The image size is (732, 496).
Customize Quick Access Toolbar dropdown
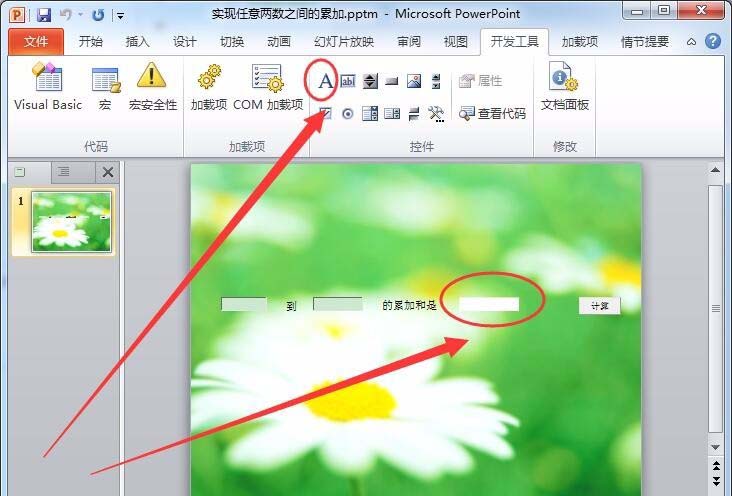click(120, 16)
